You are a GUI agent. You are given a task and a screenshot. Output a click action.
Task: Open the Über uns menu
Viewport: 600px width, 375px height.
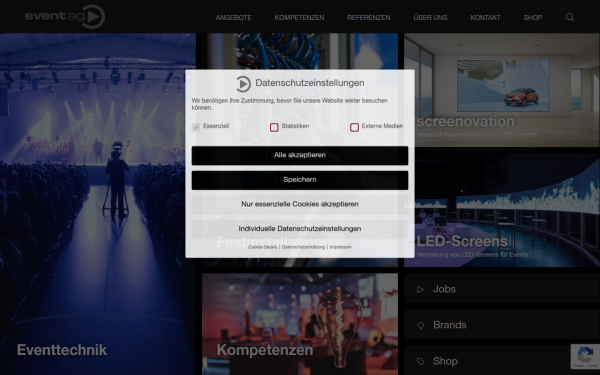click(x=430, y=18)
